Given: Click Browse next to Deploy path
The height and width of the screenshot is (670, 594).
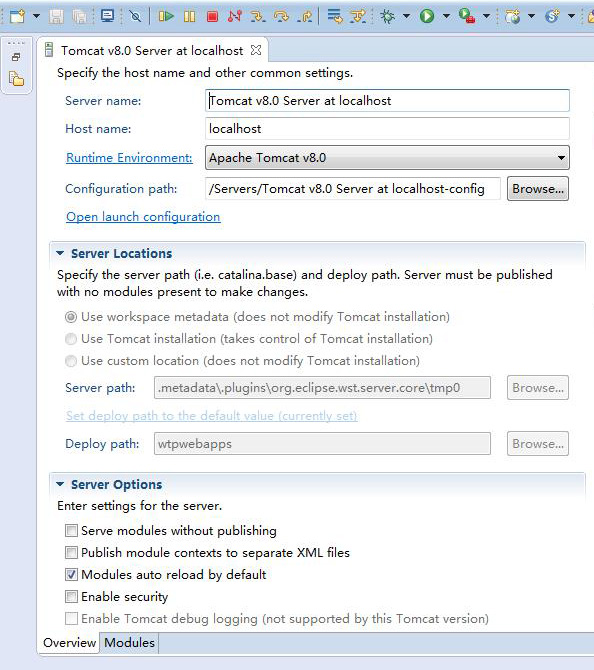Looking at the screenshot, I should pos(538,444).
